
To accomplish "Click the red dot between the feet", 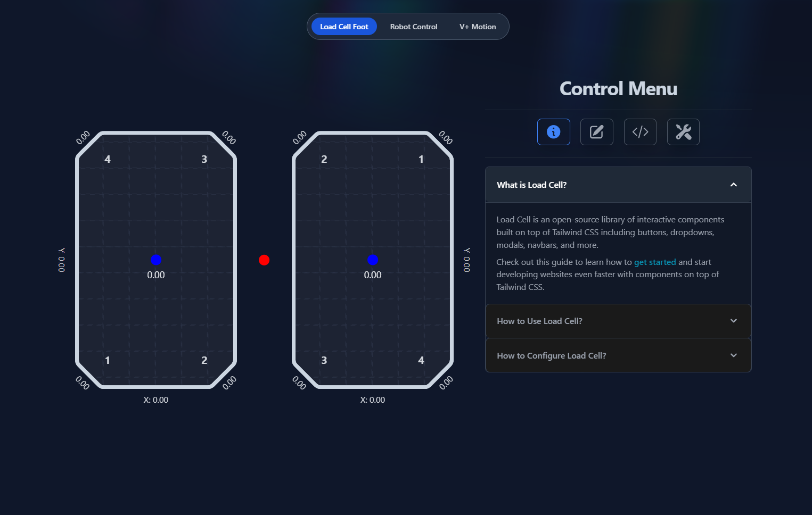I will (x=264, y=260).
